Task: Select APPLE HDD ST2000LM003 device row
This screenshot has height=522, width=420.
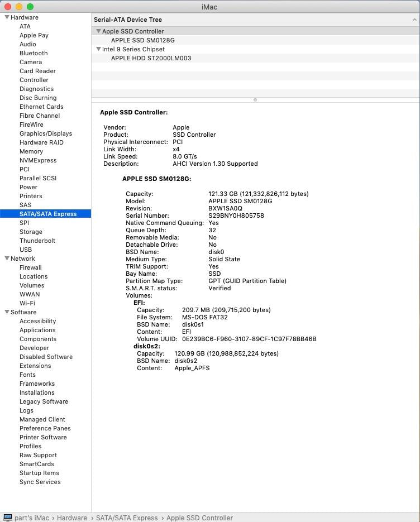Action: [x=255, y=58]
